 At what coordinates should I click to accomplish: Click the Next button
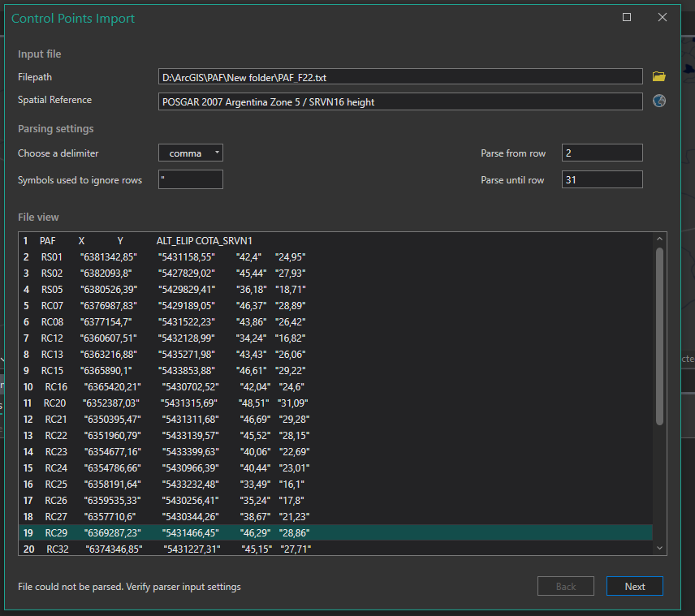[635, 586]
